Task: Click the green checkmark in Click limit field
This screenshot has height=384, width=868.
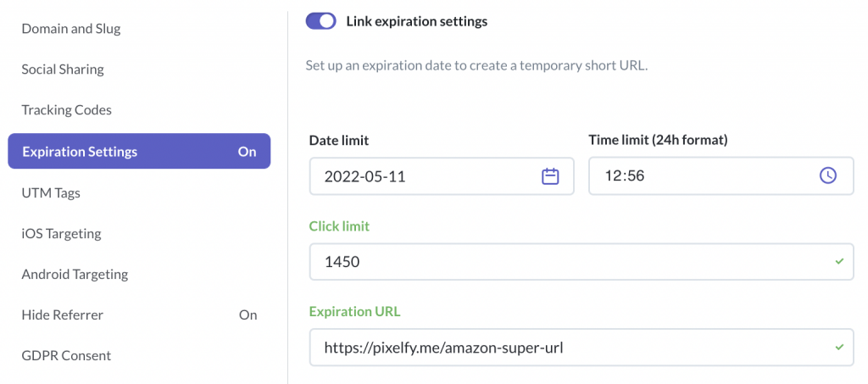Action: tap(839, 261)
